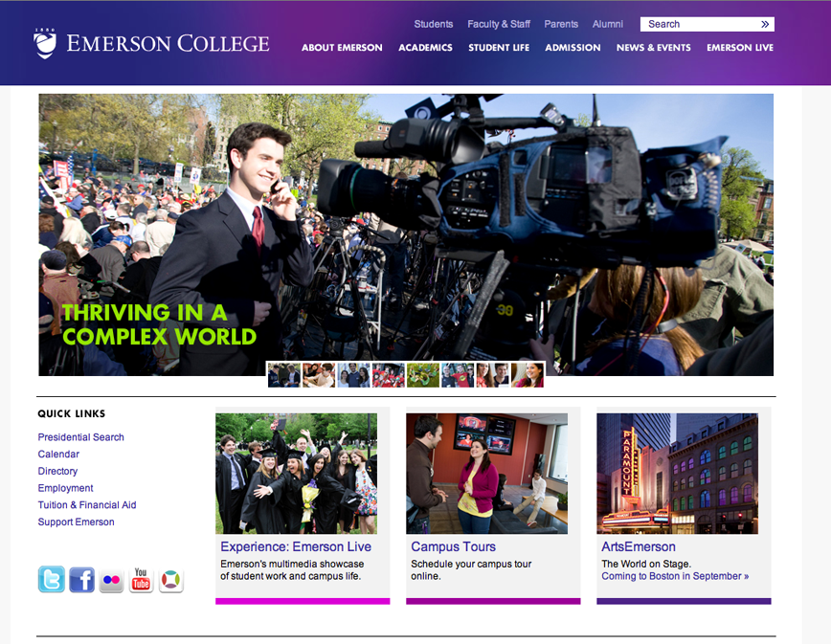Screen dimensions: 831x644
Task: Open the Presidential Search quick link
Action: [x=81, y=437]
